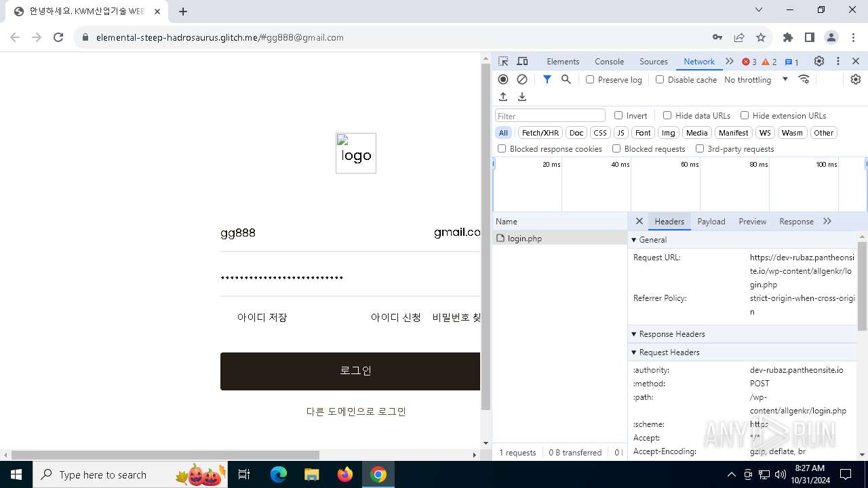Screen dimensions: 868x488
Task: Open the 1 issue indicator
Action: 792,62
